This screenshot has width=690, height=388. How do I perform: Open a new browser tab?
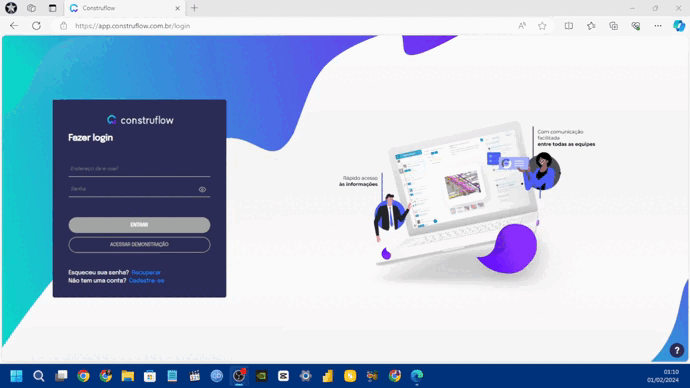[194, 8]
